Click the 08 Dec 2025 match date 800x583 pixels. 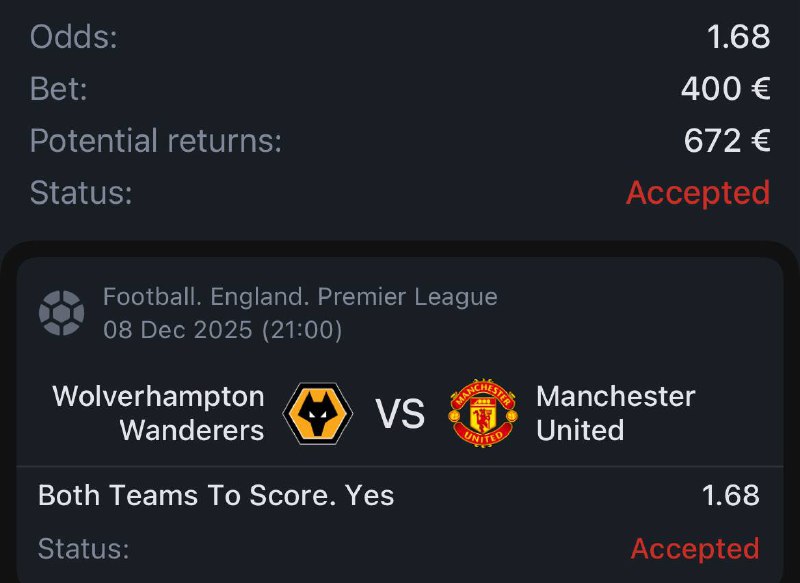pyautogui.click(x=223, y=330)
